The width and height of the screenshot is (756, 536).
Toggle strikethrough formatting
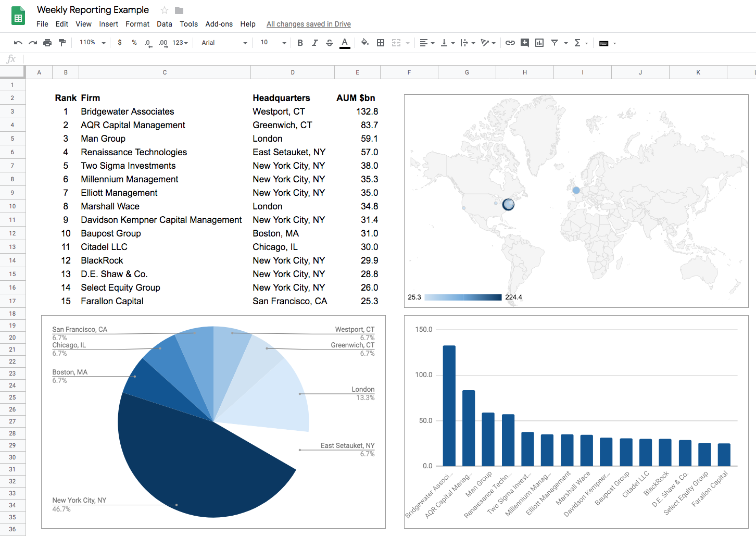point(329,43)
